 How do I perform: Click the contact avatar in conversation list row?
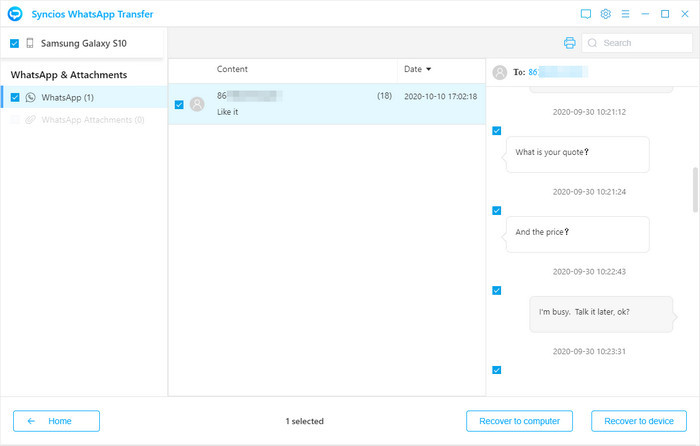(x=197, y=104)
